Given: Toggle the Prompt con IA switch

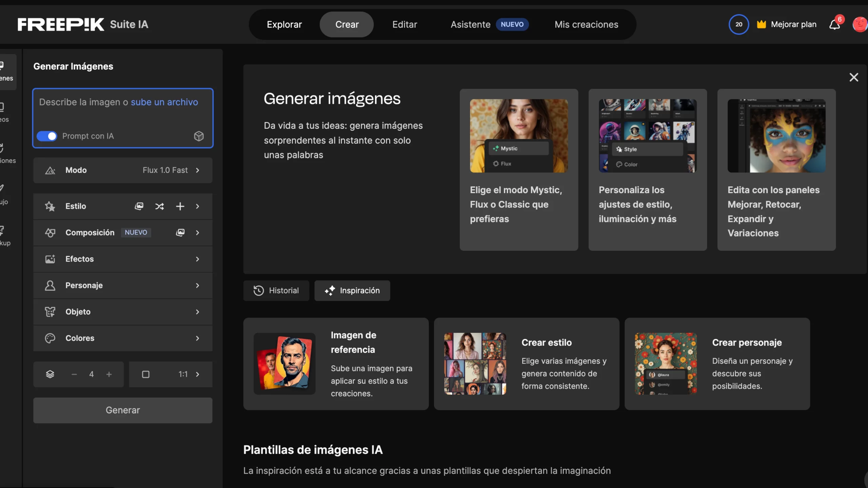Looking at the screenshot, I should (47, 136).
